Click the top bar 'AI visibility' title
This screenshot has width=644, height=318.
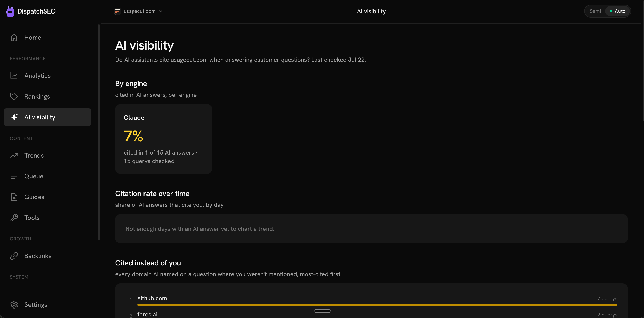pos(371,11)
